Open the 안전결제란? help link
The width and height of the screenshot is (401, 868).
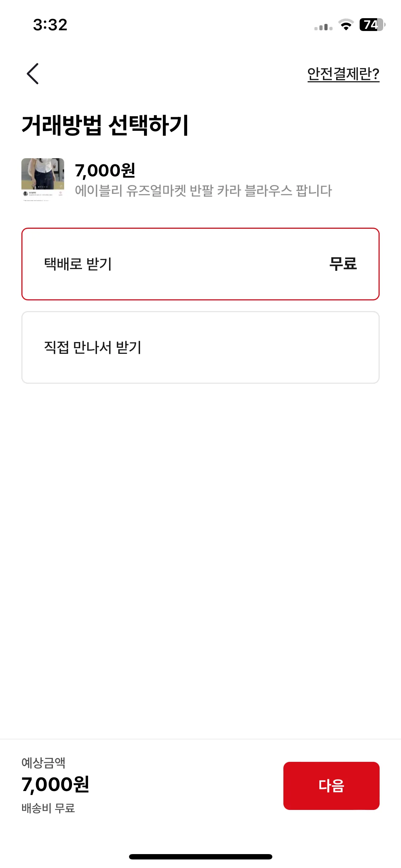click(343, 74)
